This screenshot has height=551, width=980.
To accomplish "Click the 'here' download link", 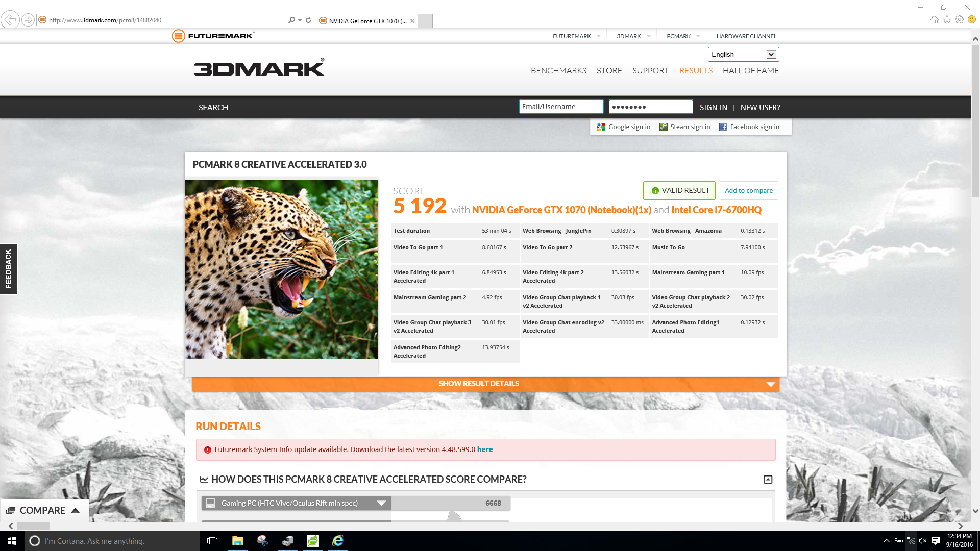I will tap(484, 449).
